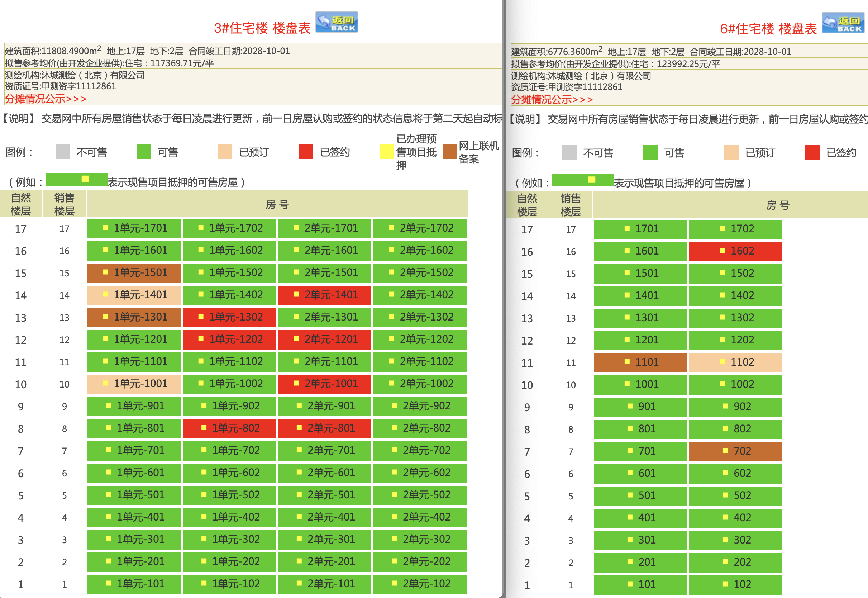Click unit 2单元-1001 on floor 10
868x598 pixels.
[324, 384]
